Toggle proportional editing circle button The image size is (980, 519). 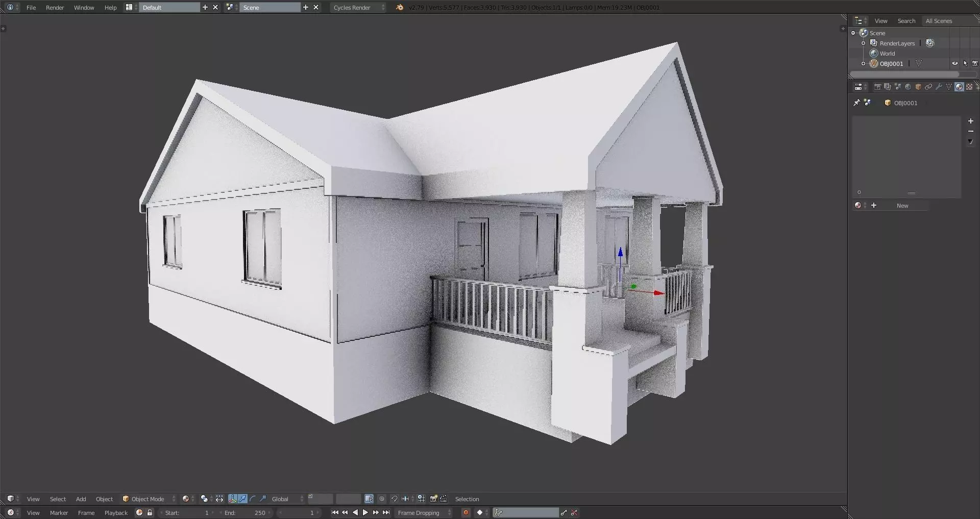click(382, 499)
